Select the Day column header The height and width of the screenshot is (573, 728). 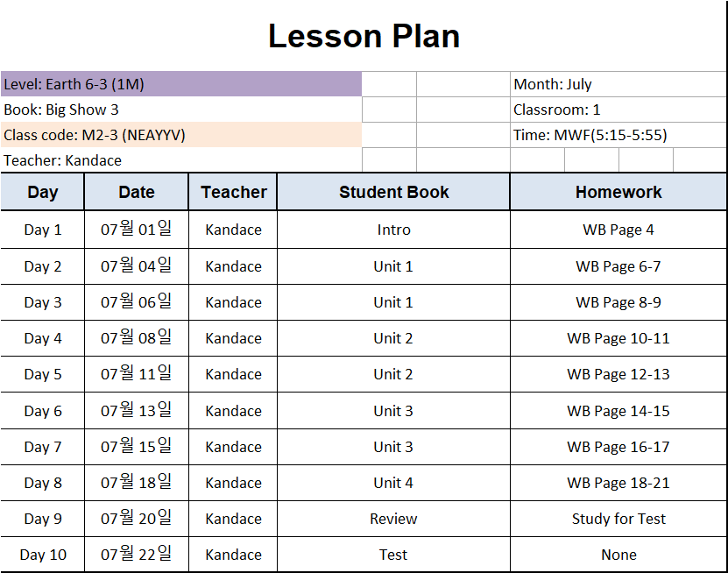pos(42,192)
